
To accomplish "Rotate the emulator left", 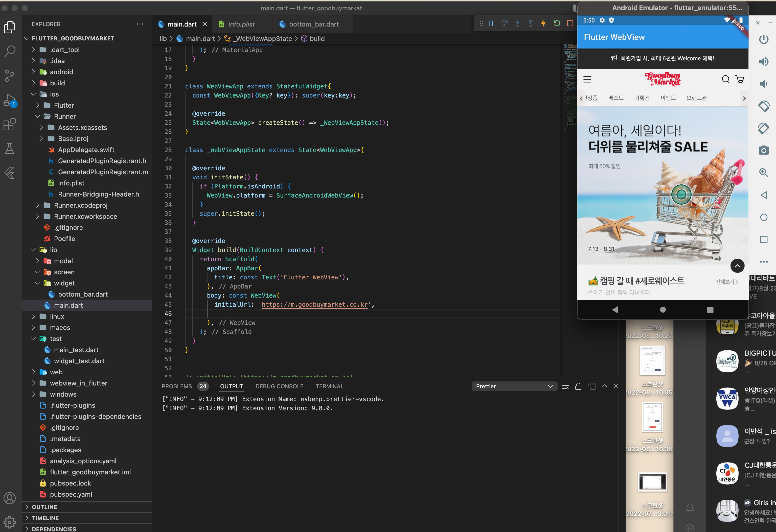I will [763, 106].
